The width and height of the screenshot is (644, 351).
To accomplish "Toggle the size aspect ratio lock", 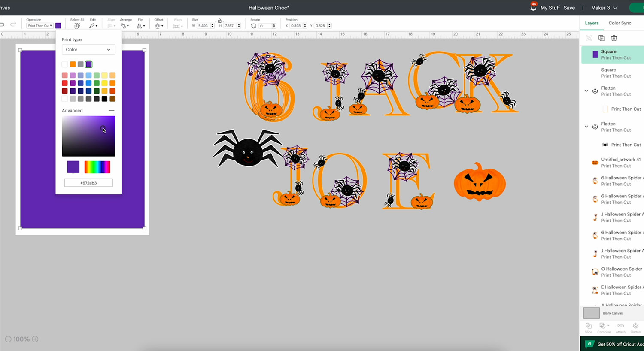I will coord(220,21).
